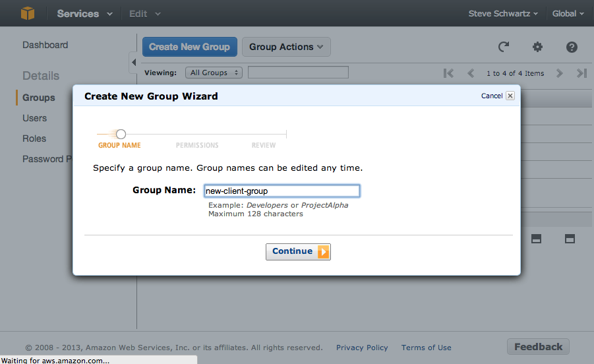
Task: Open settings via the gear icon
Action: point(537,47)
